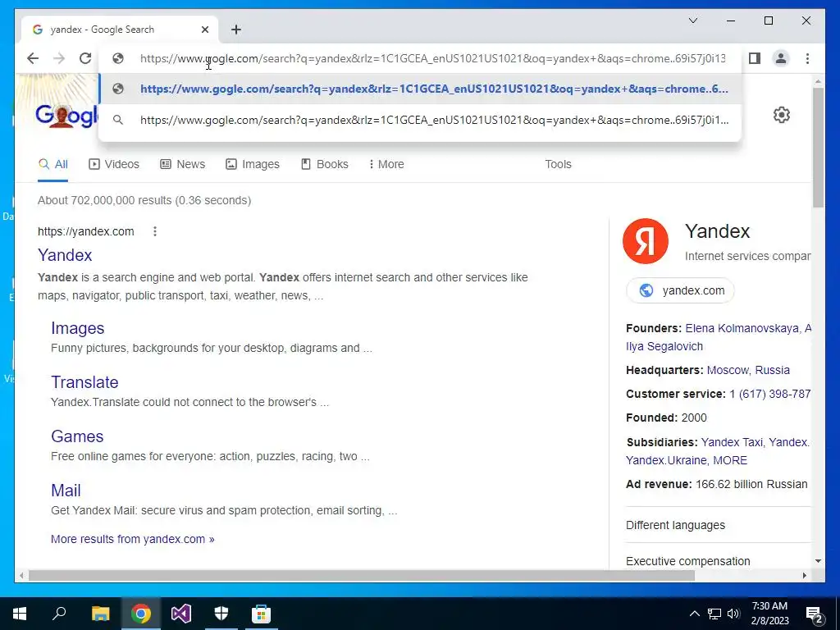Open Yandex Taxi subsidiary link

tap(732, 442)
